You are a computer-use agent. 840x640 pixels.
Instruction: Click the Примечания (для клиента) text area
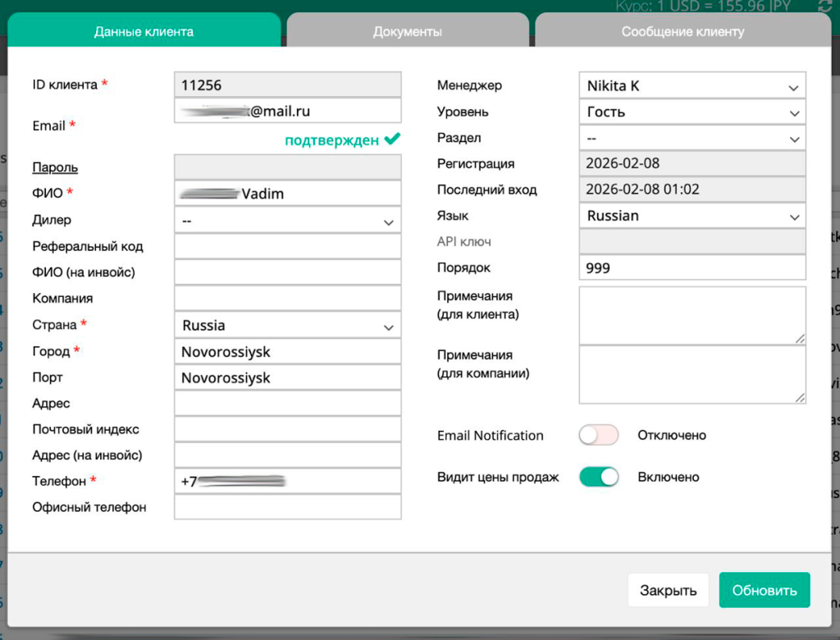coord(692,315)
